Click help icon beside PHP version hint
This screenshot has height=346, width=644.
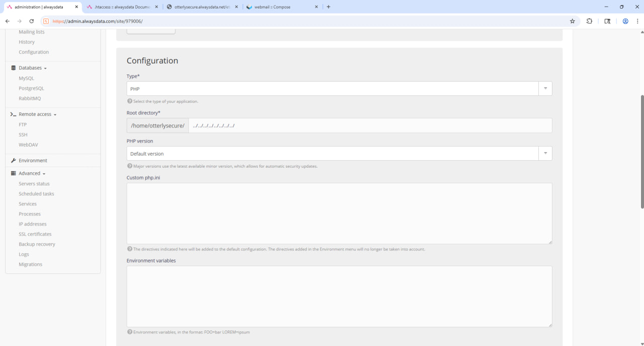129,166
